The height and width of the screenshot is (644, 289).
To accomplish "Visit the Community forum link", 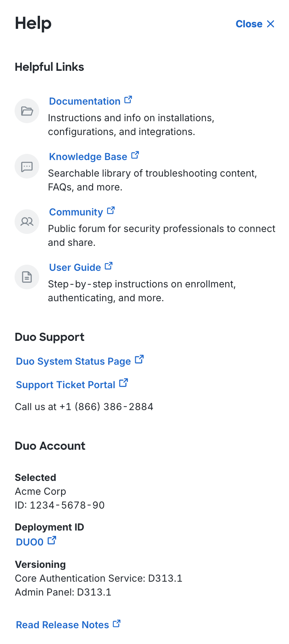I will (x=76, y=212).
